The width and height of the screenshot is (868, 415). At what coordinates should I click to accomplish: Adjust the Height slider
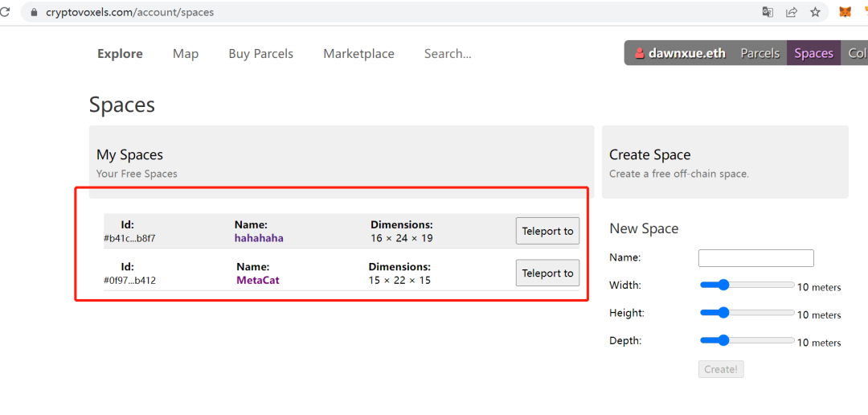747,313
